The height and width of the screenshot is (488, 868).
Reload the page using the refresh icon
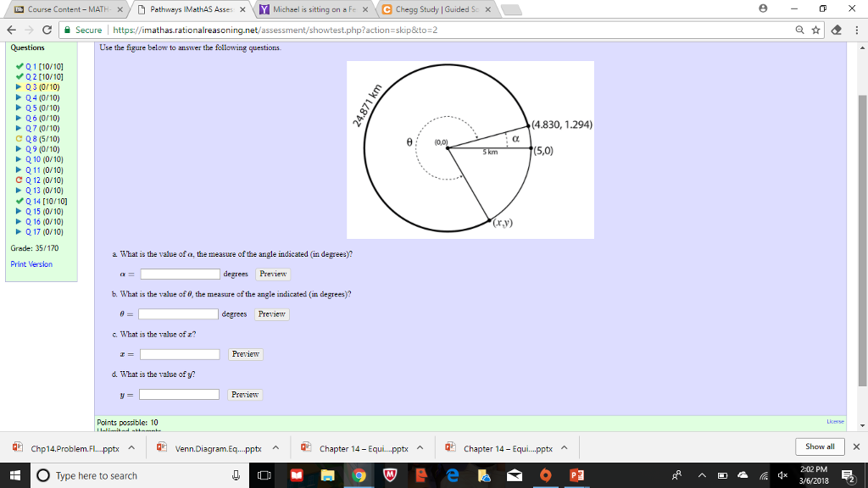[x=47, y=28]
